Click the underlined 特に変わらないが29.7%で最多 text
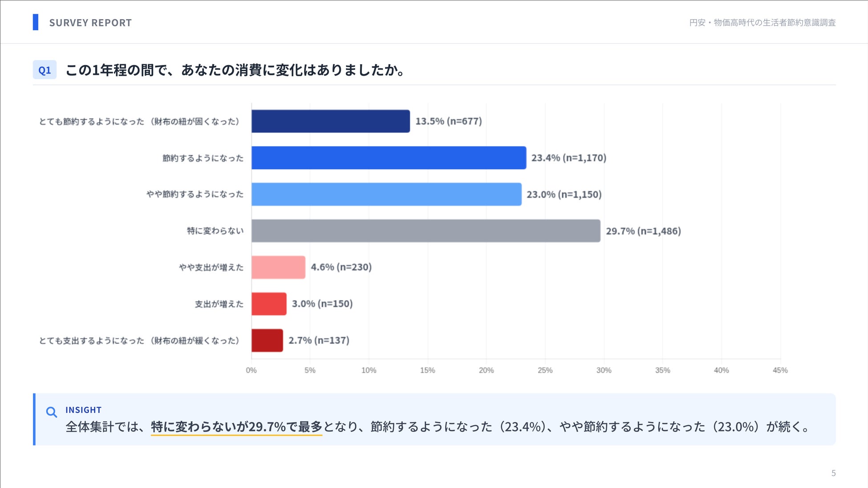 (x=236, y=427)
